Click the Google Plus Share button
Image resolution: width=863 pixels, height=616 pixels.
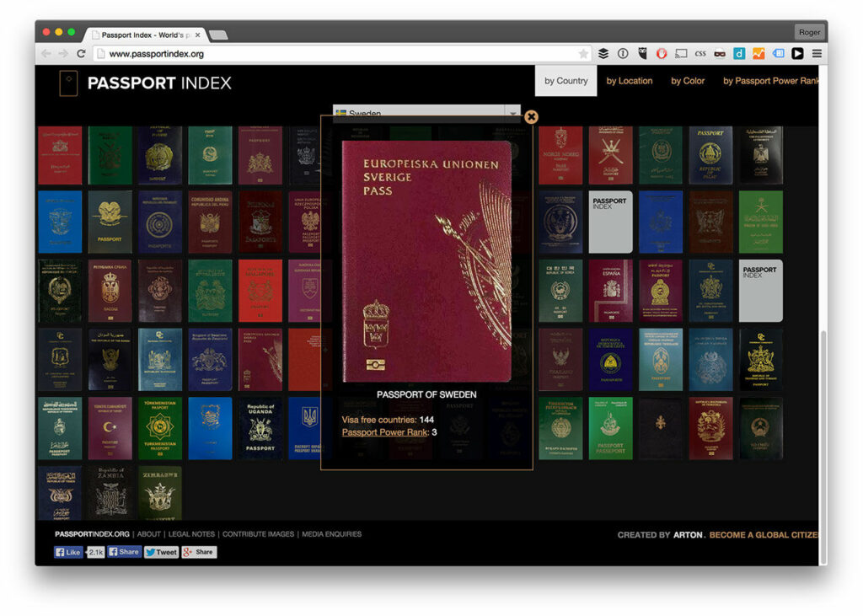(199, 552)
